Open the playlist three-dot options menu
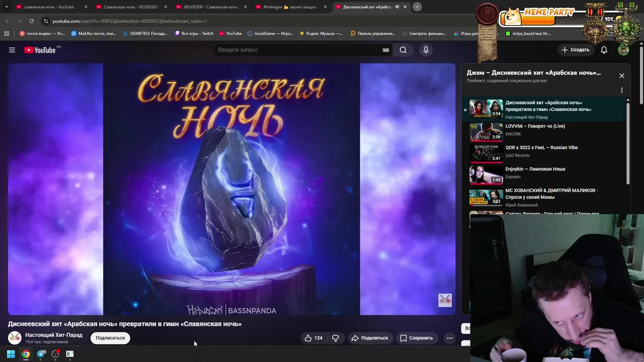The width and height of the screenshot is (644, 362). (x=622, y=90)
